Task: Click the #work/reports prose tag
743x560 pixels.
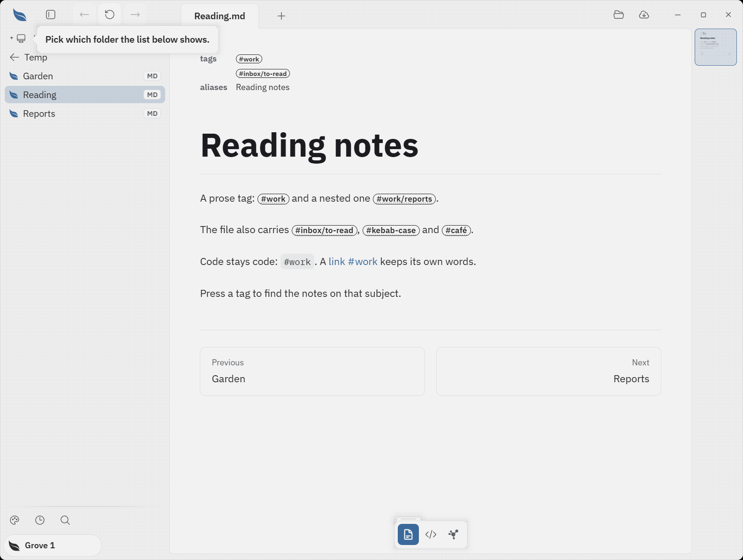Action: coord(404,199)
